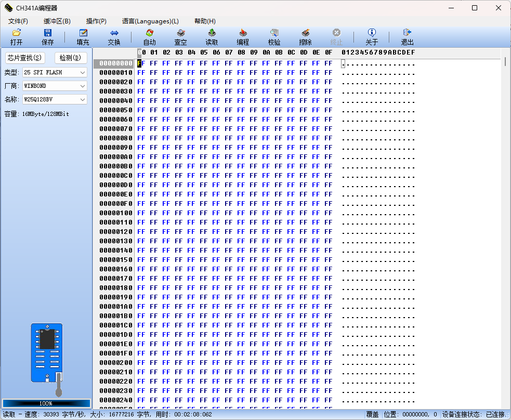Open the 文件(F) menu
511x420 pixels.
click(18, 21)
